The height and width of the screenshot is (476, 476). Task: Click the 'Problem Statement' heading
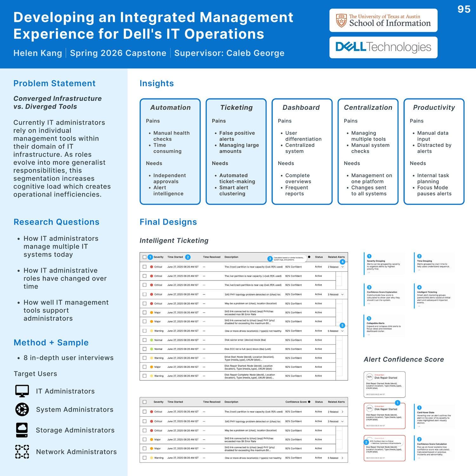(x=54, y=83)
